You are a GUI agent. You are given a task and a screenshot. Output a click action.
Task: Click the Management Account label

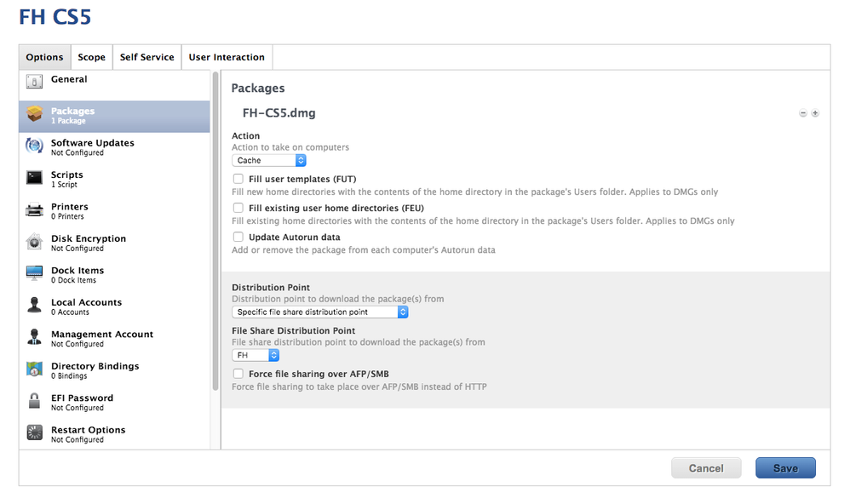102,335
